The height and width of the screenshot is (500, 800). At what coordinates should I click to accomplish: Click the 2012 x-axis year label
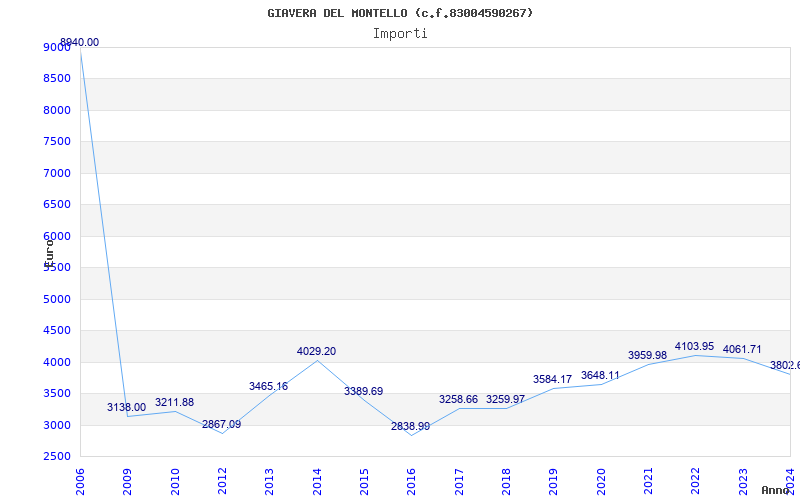(x=222, y=482)
